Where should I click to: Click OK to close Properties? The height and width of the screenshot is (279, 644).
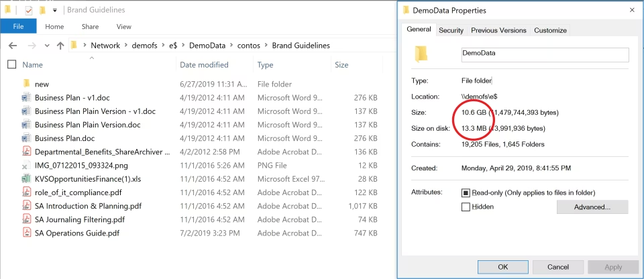(502, 266)
